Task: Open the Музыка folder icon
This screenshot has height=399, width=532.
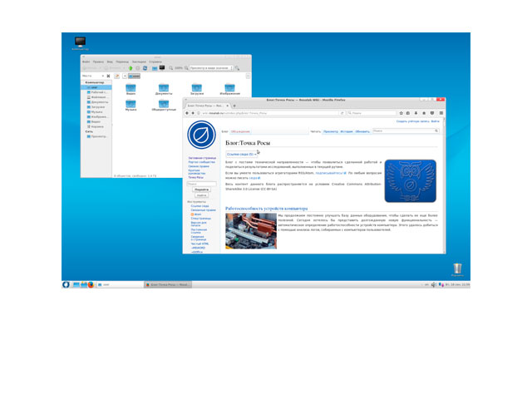Action: click(x=131, y=103)
